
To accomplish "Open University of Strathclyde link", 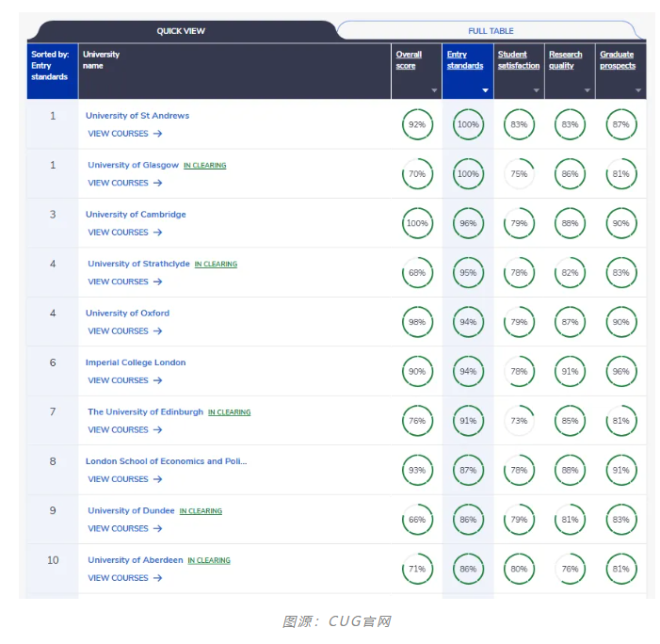I will click(x=138, y=264).
